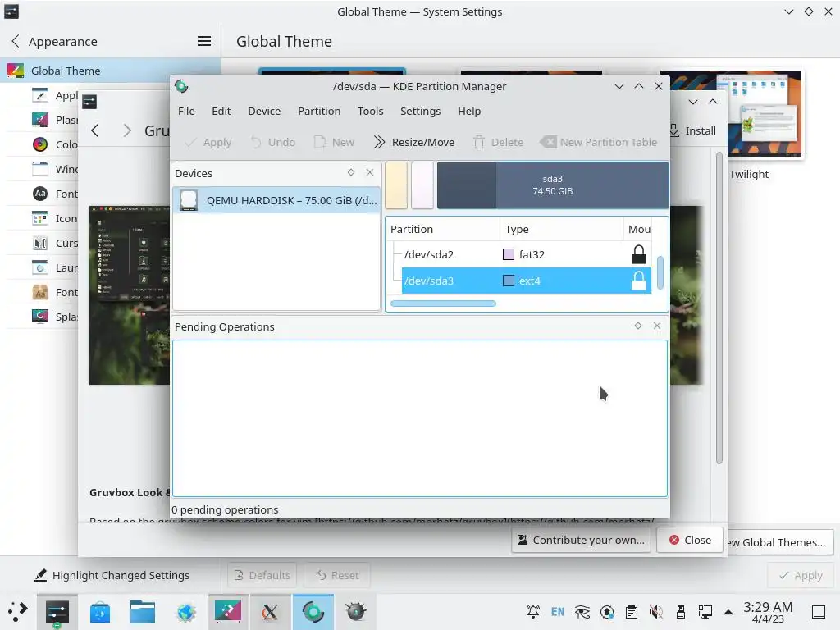840x630 pixels.
Task: Click the Partition column header
Action: point(443,230)
